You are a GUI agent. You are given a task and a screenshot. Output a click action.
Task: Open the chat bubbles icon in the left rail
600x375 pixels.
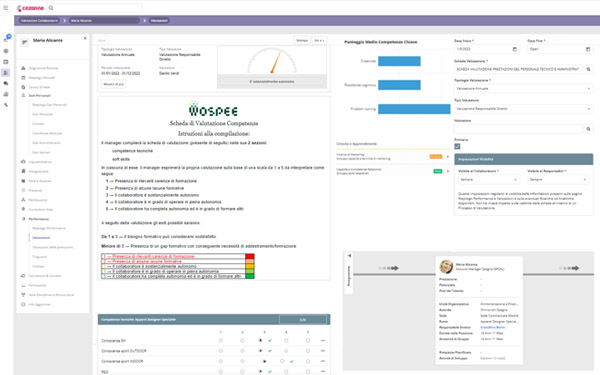[x=6, y=83]
